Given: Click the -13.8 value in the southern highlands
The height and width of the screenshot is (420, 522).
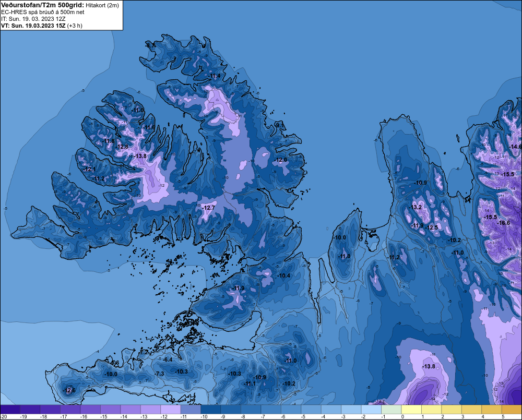Looking at the screenshot, I should tap(429, 366).
